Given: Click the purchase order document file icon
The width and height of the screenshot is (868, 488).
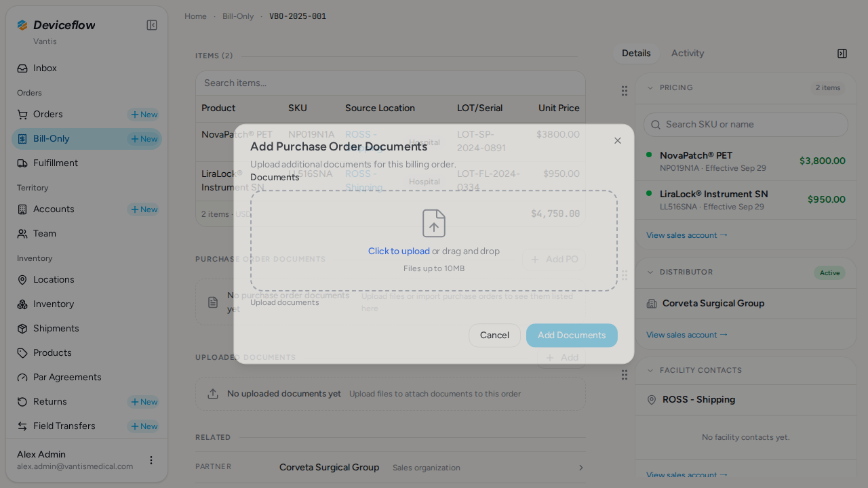Looking at the screenshot, I should tap(213, 302).
